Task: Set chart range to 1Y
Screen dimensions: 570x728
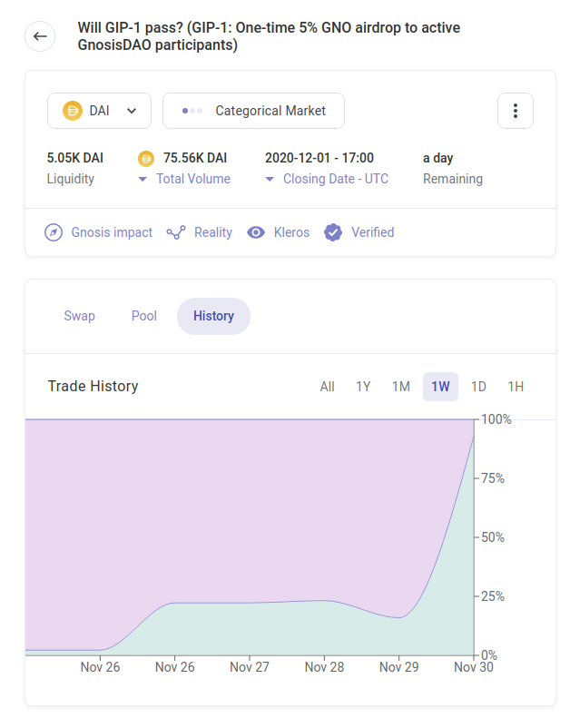Action: coord(363,387)
